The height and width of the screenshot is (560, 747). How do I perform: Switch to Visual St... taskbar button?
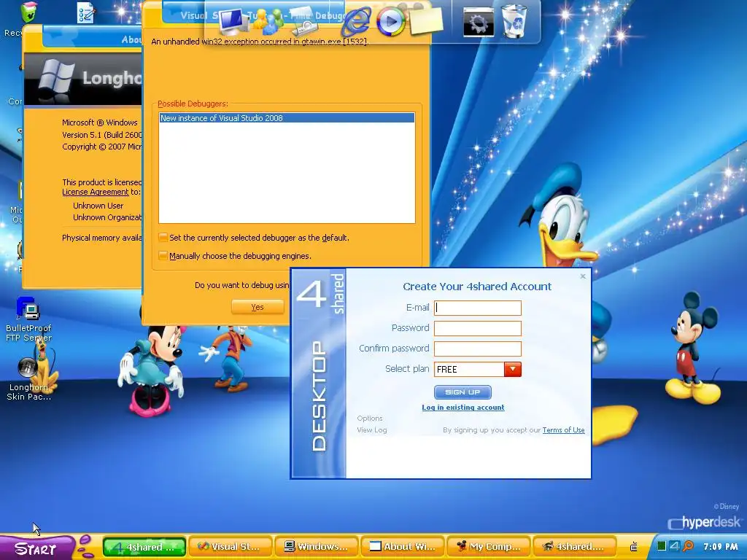[x=230, y=547]
